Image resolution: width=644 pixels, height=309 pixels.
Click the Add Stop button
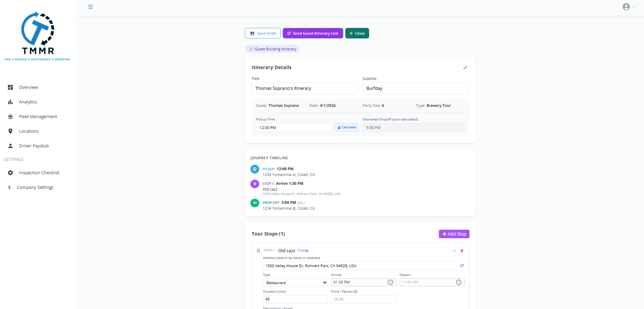click(x=454, y=234)
